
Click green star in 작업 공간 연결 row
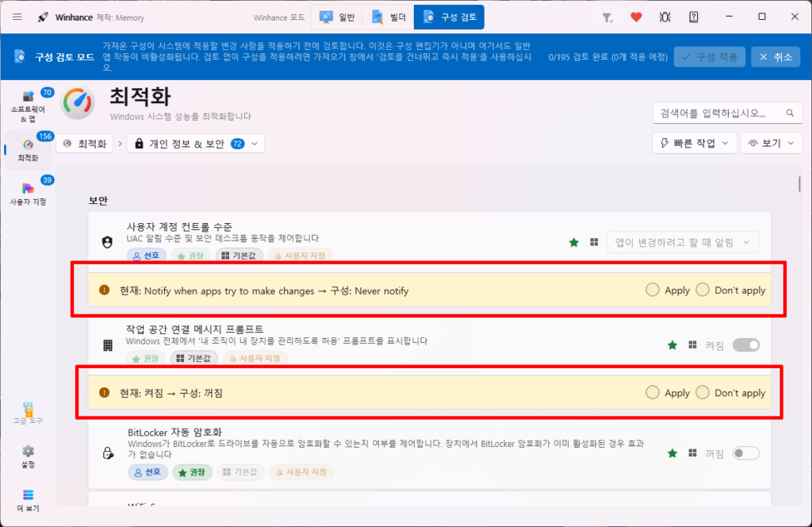[672, 345]
